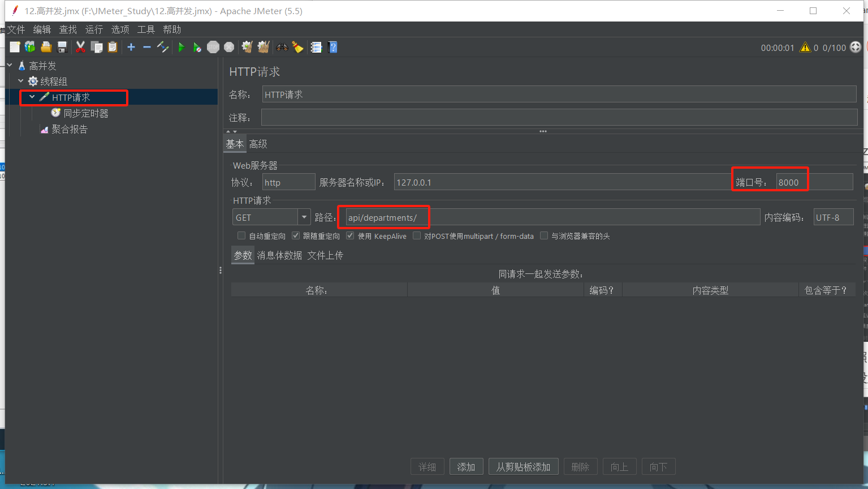This screenshot has width=868, height=489.
Task: Click the 详细 button
Action: click(427, 467)
